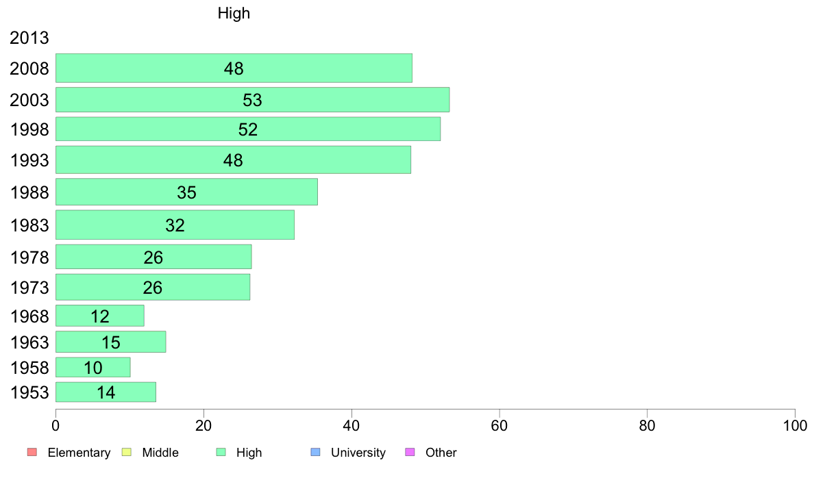Select the 1983 bar showing 32
The height and width of the screenshot is (504, 814).
175,225
